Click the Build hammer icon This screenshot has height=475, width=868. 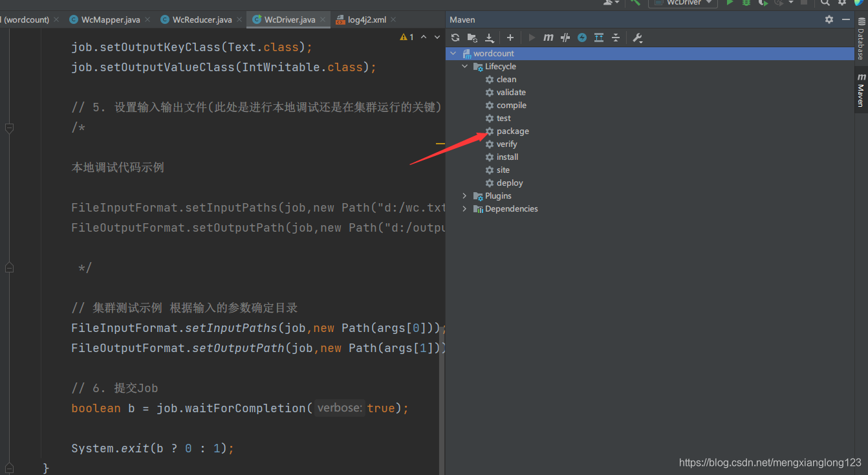point(635,3)
